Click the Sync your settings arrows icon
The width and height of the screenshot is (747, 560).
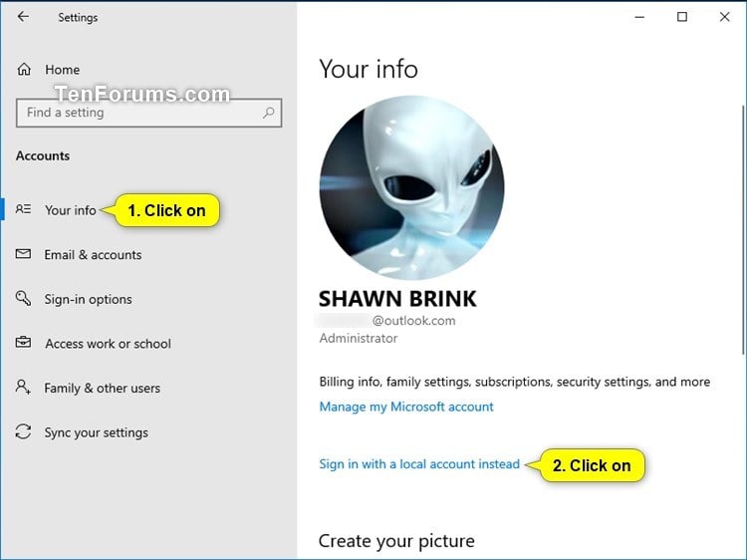(23, 431)
